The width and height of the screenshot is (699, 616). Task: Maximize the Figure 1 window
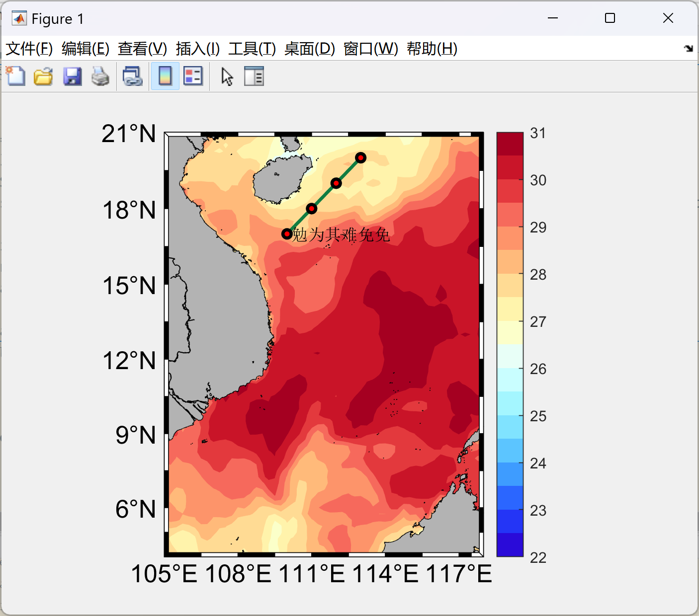pyautogui.click(x=610, y=18)
